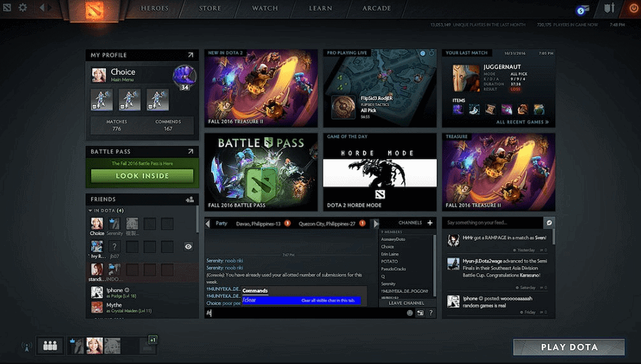Open the LEARN menu

[320, 8]
